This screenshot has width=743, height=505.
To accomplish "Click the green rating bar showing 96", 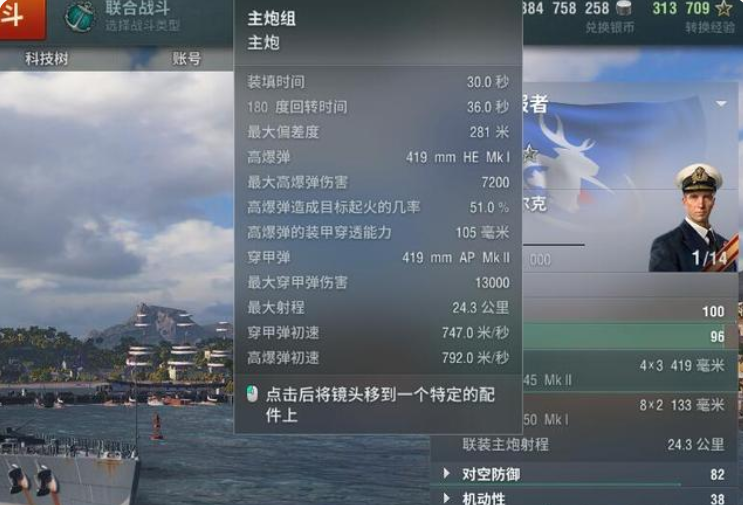I will click(630, 336).
